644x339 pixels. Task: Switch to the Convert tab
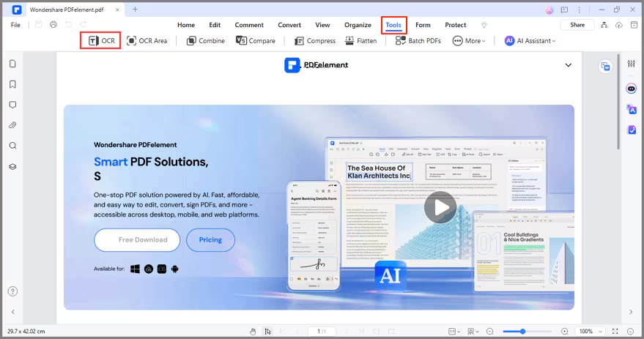click(x=289, y=25)
